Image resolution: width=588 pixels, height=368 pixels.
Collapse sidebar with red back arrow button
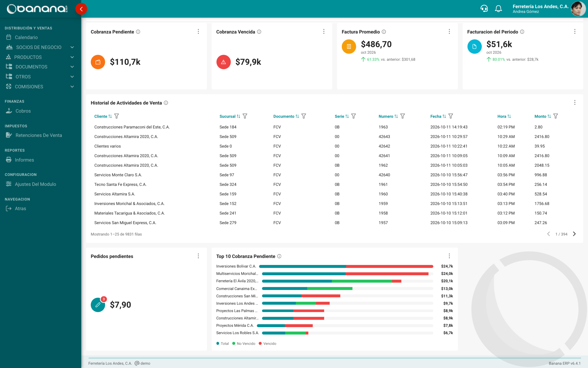[81, 9]
